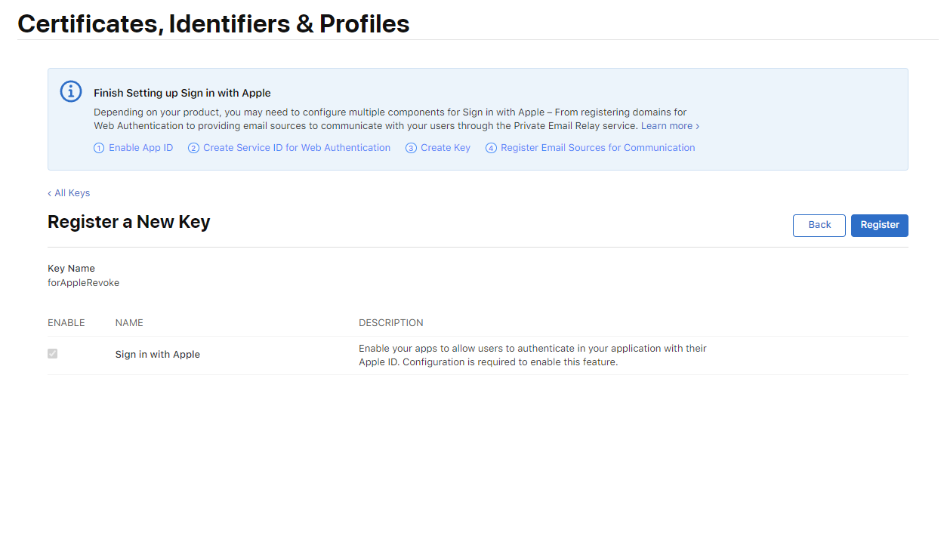The height and width of the screenshot is (560, 947).
Task: Click the blue info circle icon
Action: pyautogui.click(x=71, y=91)
